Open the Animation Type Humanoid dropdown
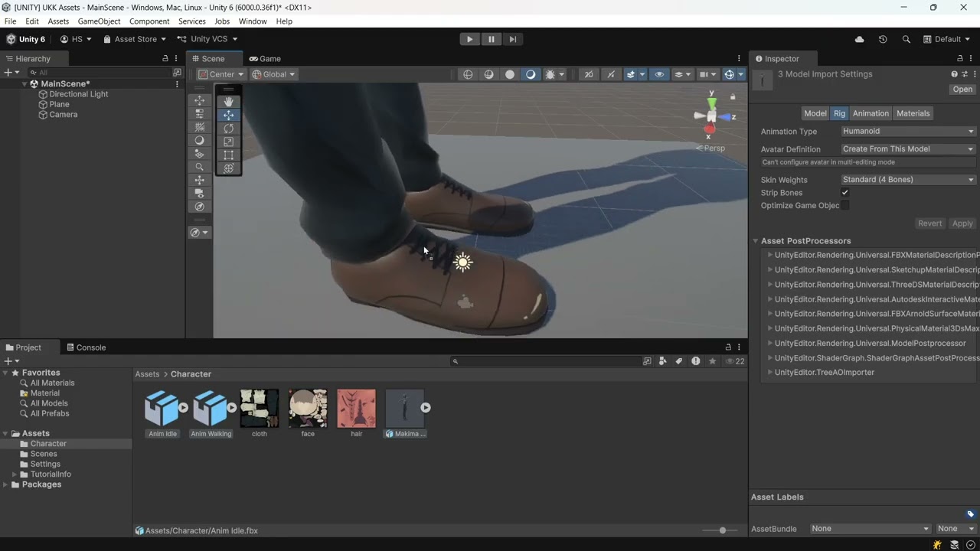This screenshot has width=980, height=551. click(908, 131)
